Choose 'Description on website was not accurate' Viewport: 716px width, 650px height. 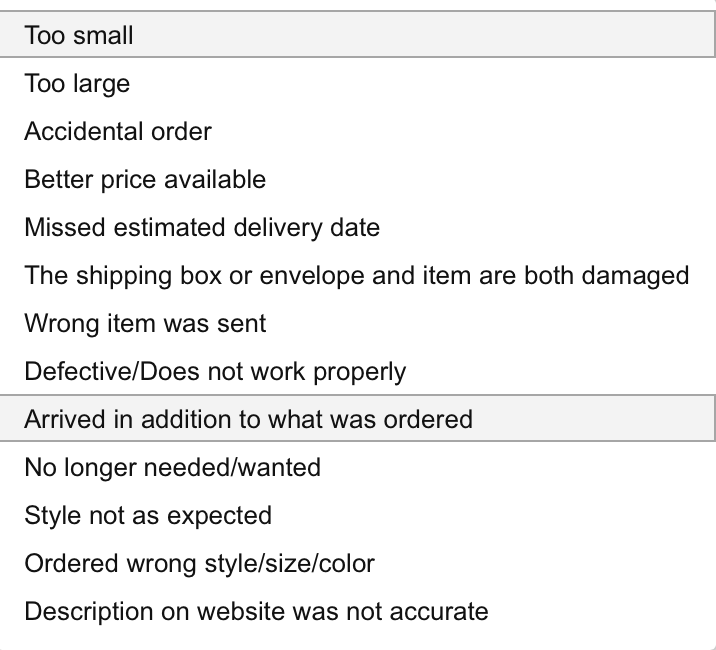(x=256, y=611)
